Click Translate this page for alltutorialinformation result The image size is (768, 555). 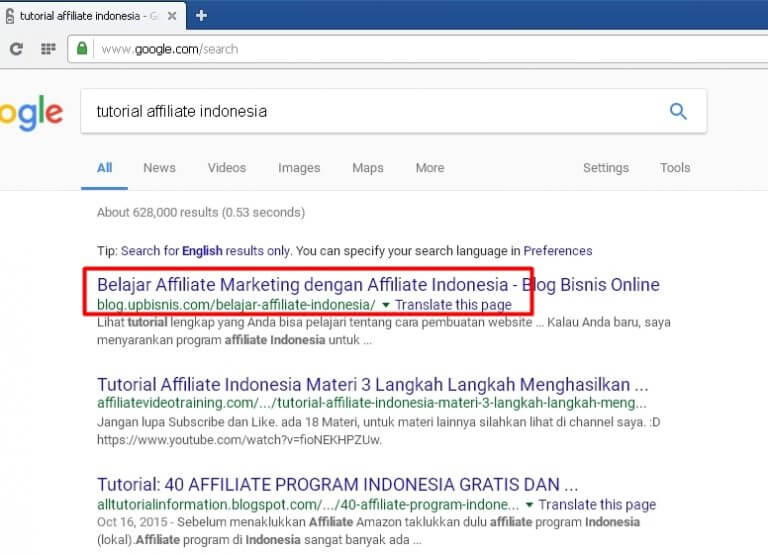(597, 505)
